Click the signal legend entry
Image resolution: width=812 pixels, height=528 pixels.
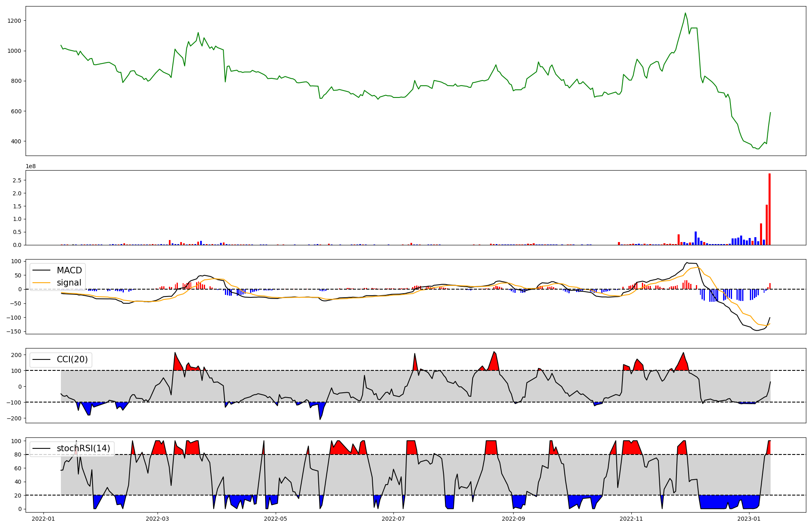coord(69,283)
